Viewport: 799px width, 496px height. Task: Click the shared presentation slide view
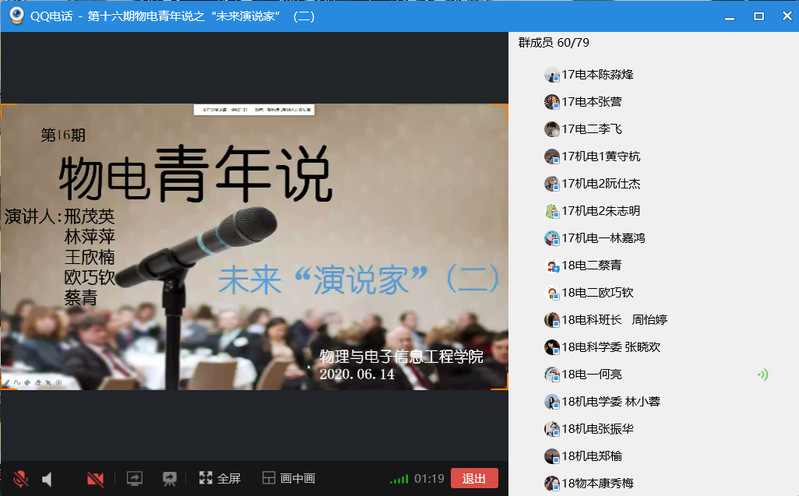coord(254,246)
